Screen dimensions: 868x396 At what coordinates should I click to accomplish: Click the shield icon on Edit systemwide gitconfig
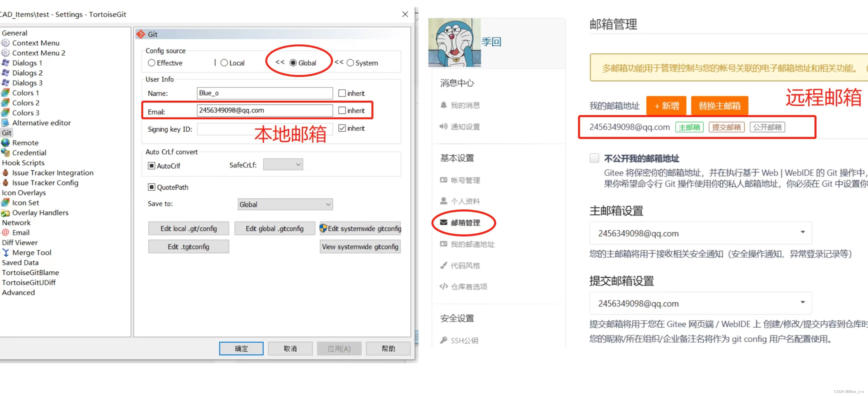point(324,228)
